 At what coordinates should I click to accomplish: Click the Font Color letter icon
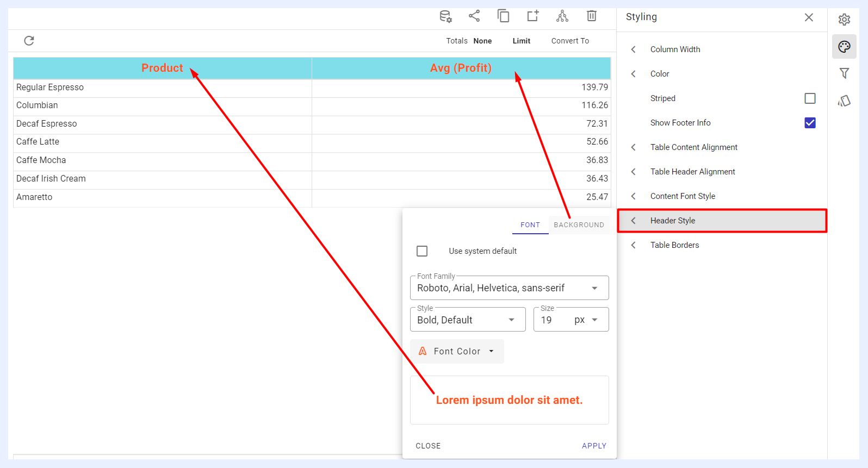coord(423,351)
